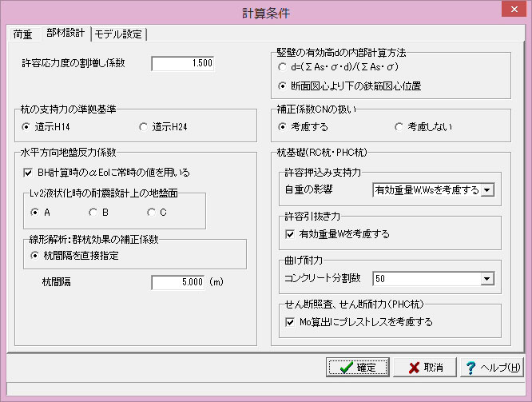532x402 pixels.
Task: Toggle 有効重量Wを考慮する checkbox
Action: 338,234
